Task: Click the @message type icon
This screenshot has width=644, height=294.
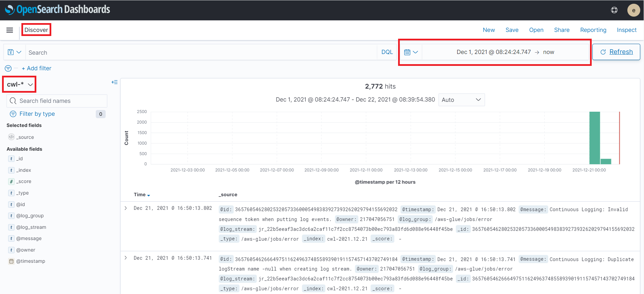Action: (11, 238)
